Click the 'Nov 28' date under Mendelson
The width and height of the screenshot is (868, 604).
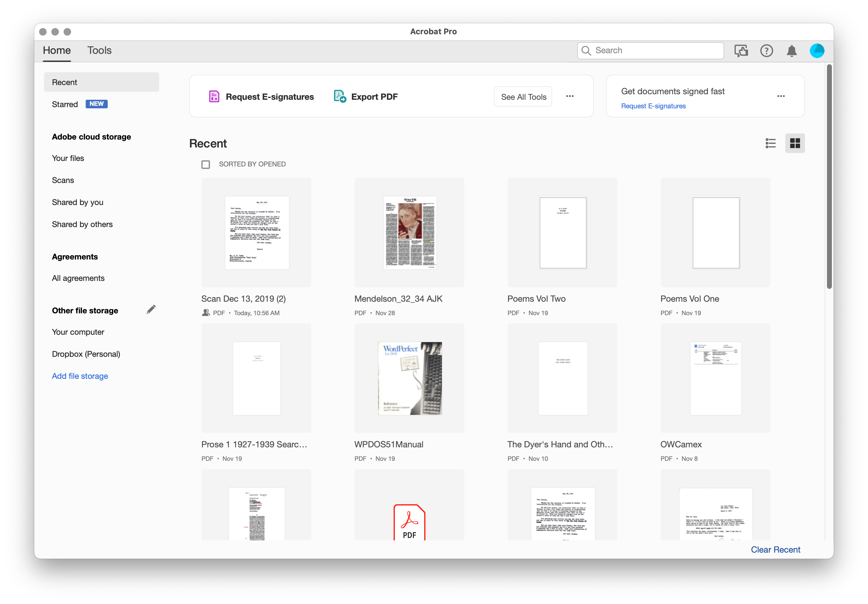tap(385, 313)
